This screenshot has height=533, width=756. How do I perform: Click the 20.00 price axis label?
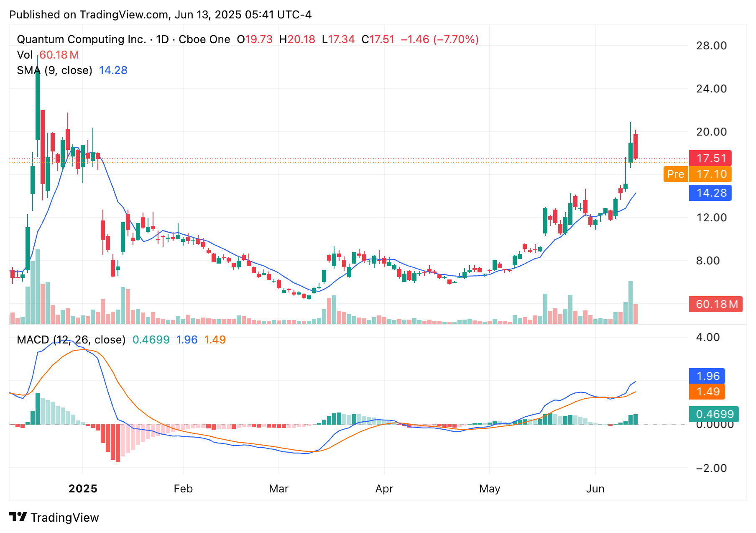coord(711,132)
